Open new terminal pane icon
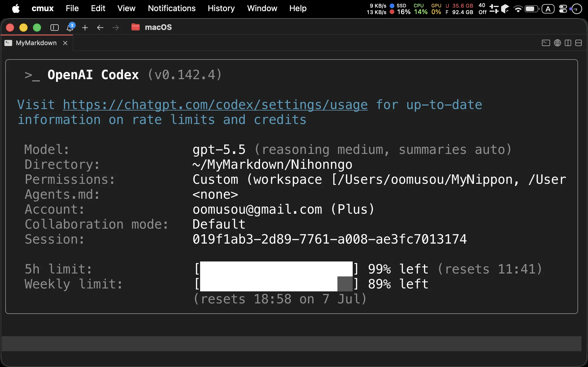The height and width of the screenshot is (367, 588). coord(546,43)
